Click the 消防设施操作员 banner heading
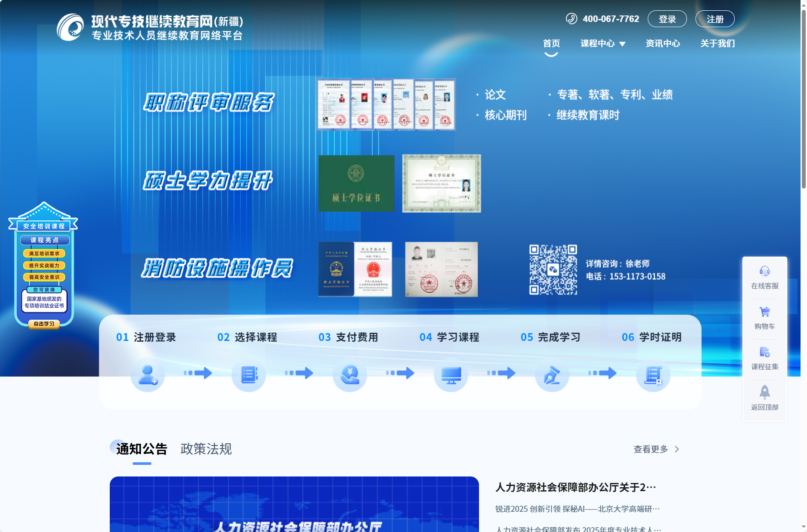The width and height of the screenshot is (807, 532). coord(217,268)
